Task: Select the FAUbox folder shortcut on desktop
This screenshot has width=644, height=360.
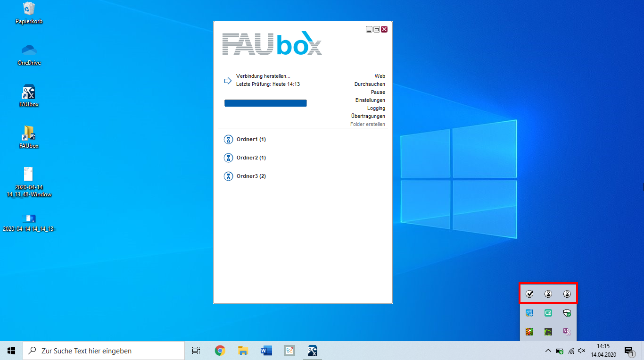Action: [x=29, y=137]
